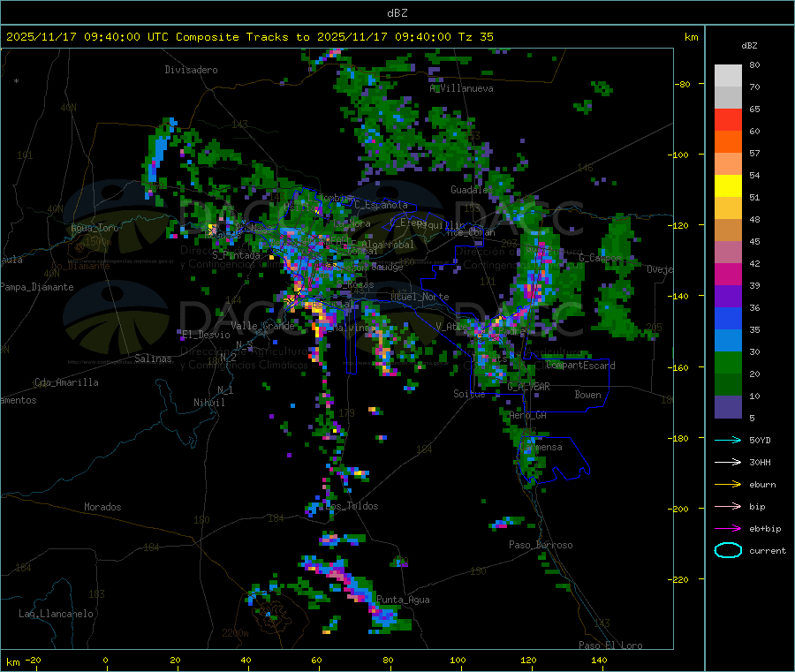Click the pink bip arrow icon
The width and height of the screenshot is (795, 672).
click(728, 506)
